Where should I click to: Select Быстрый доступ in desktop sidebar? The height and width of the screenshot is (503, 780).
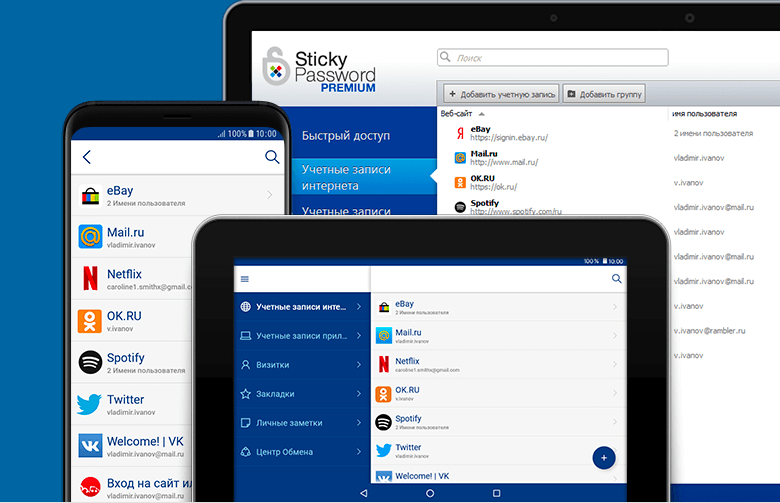click(x=346, y=136)
